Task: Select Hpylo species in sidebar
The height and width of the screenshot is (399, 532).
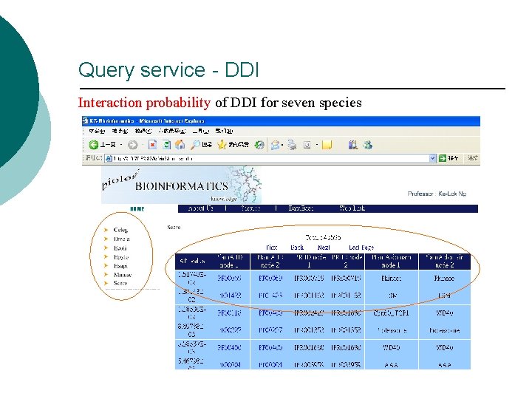Action: point(121,257)
